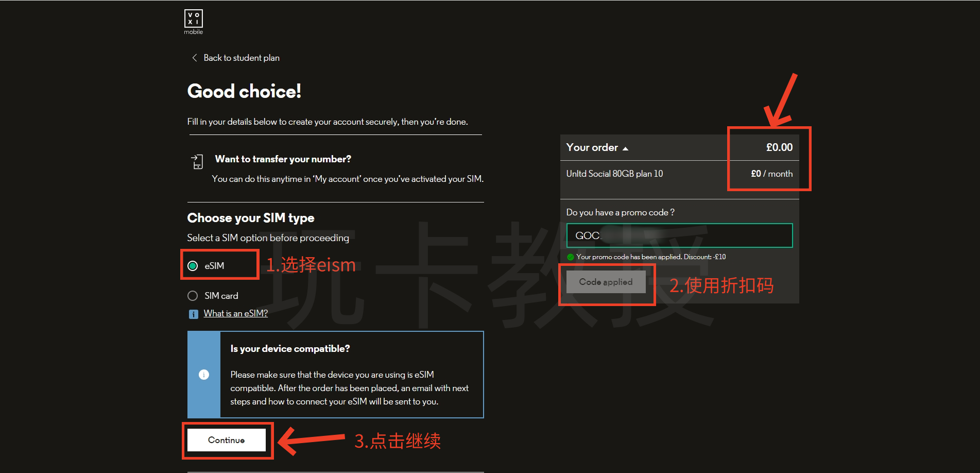Click the blue info icon beside eSIM link
The image size is (980, 473).
coord(194,314)
